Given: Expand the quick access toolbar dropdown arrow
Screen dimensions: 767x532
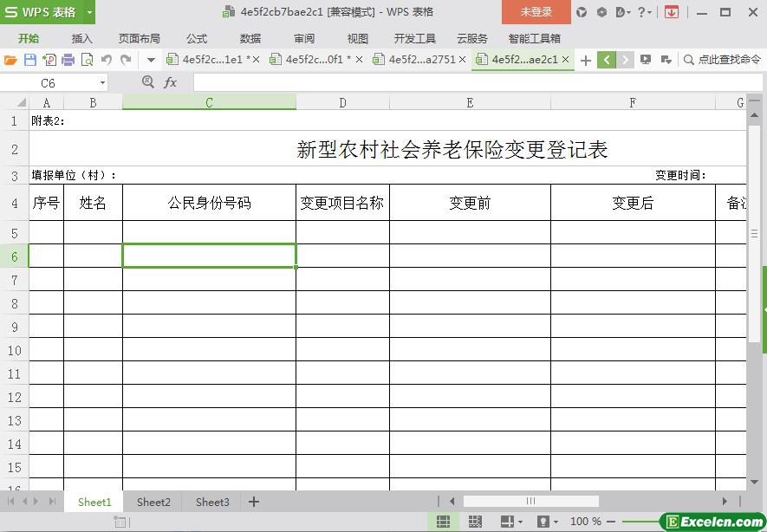Looking at the screenshot, I should click(x=151, y=60).
